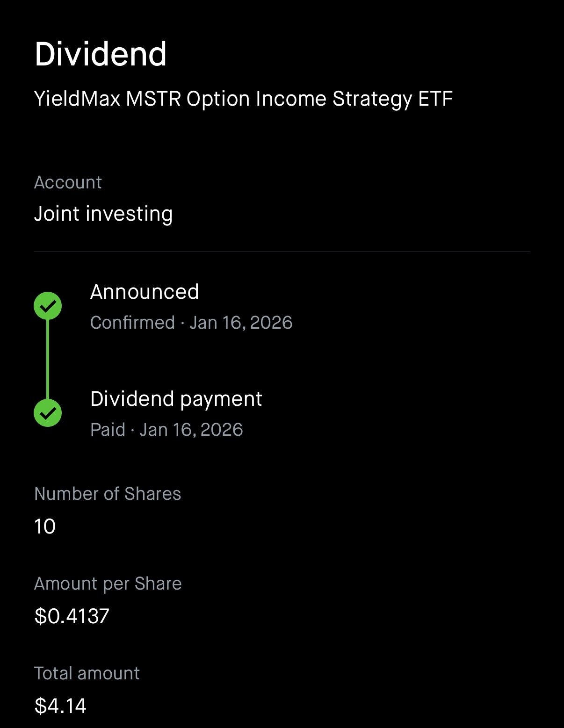Tap Paid · Jan 16, 2026 status

[166, 430]
